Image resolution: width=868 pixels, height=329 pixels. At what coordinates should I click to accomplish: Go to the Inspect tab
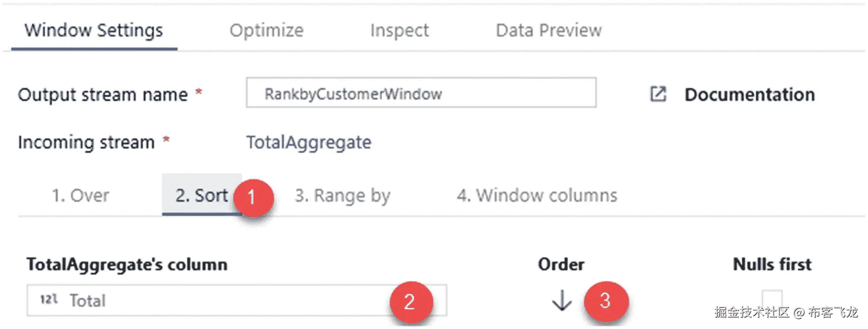400,30
